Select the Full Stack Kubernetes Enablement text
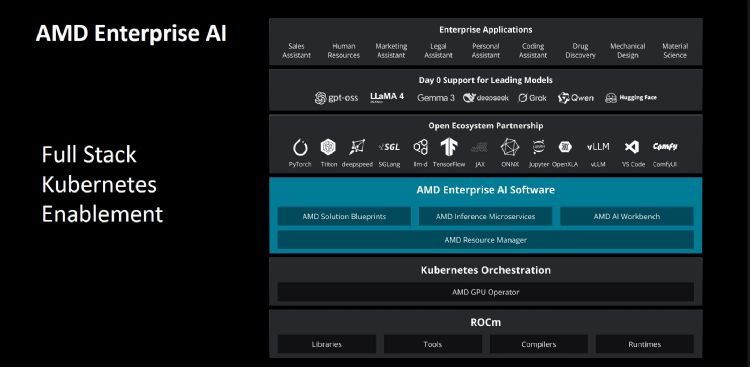The height and width of the screenshot is (367, 750). [102, 185]
